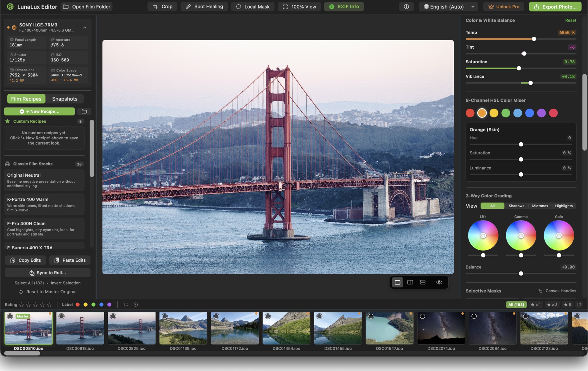Select the Midtones color grading view
The image size is (588, 371).
pyautogui.click(x=540, y=206)
